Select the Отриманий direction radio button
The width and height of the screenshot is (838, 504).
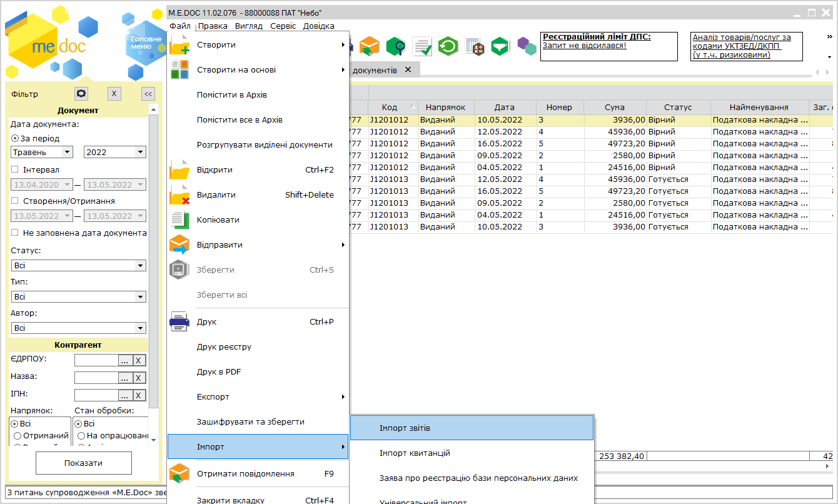pyautogui.click(x=18, y=436)
